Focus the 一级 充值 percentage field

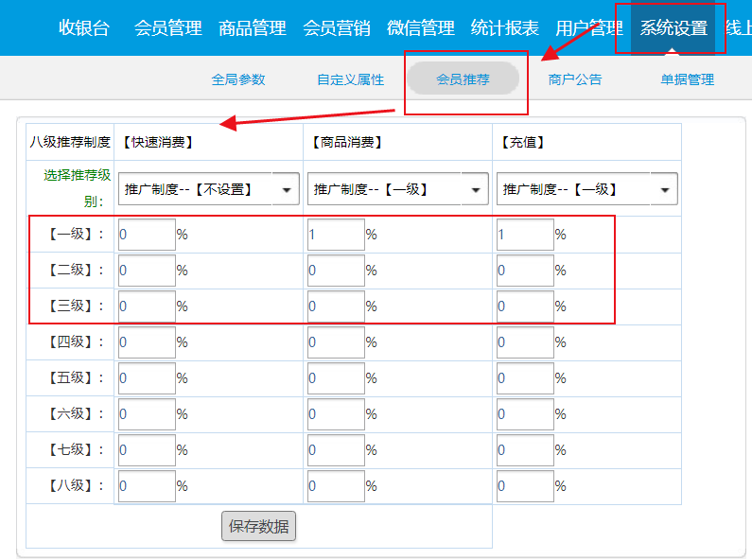pyautogui.click(x=525, y=235)
